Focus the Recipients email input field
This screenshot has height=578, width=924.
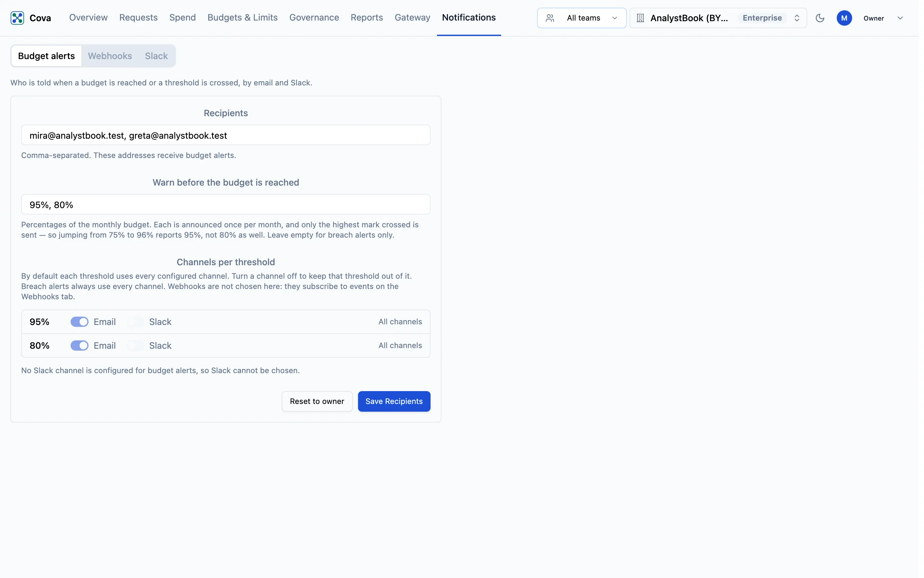coord(226,135)
